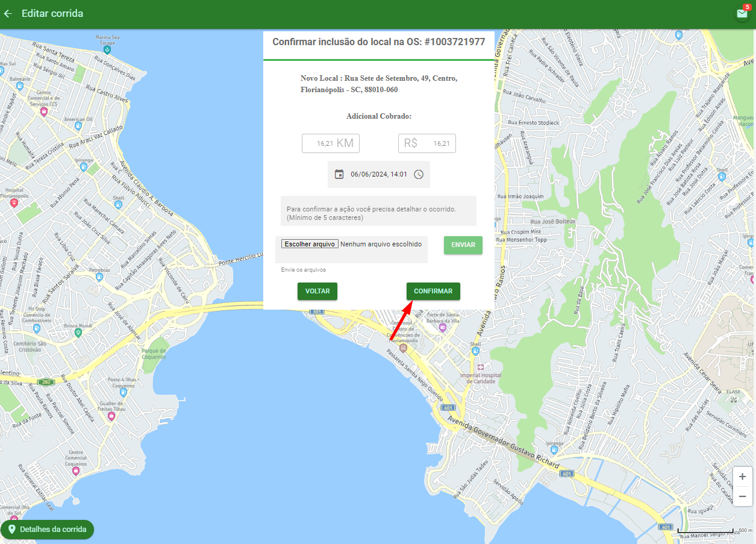Screen dimensions: 756x544
Task: Select the Centro Comercial CCS marker
Action: coord(43,111)
